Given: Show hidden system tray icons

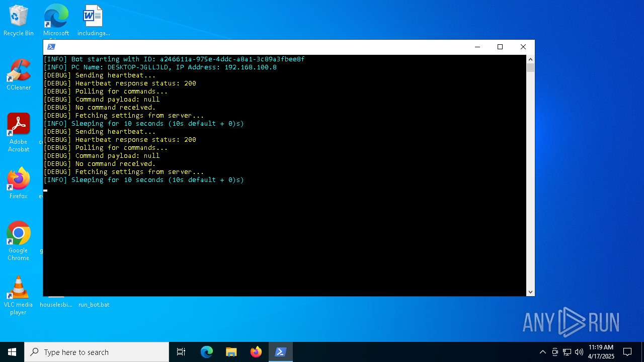Looking at the screenshot, I should coord(542,352).
